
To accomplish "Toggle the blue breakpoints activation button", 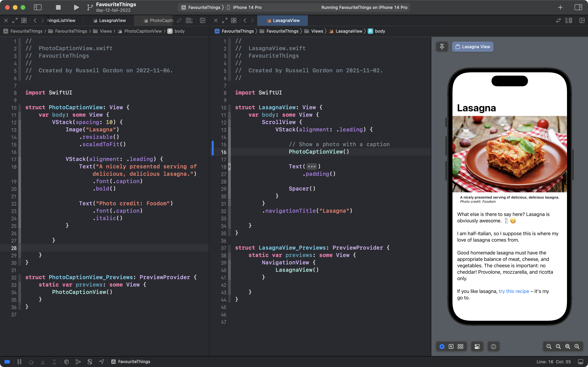I will (7, 362).
